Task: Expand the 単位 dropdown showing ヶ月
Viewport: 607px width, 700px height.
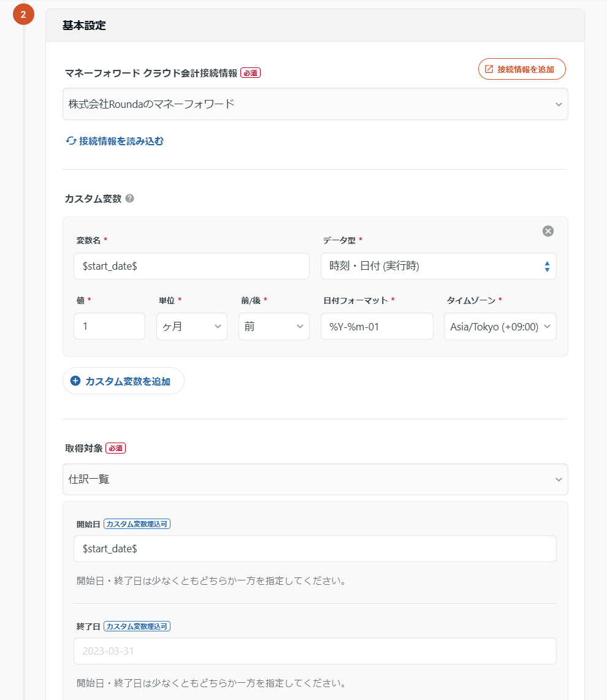Action: click(191, 327)
